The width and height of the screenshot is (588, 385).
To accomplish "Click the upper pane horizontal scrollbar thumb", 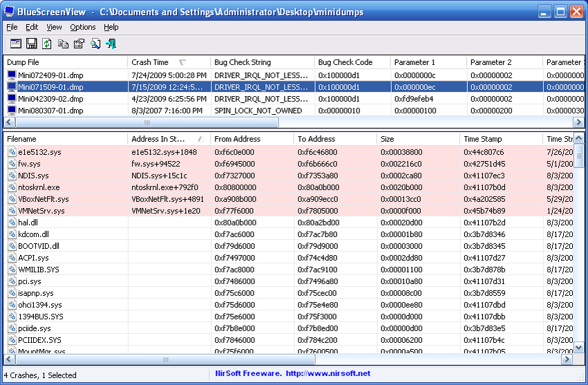I will click(145, 122).
